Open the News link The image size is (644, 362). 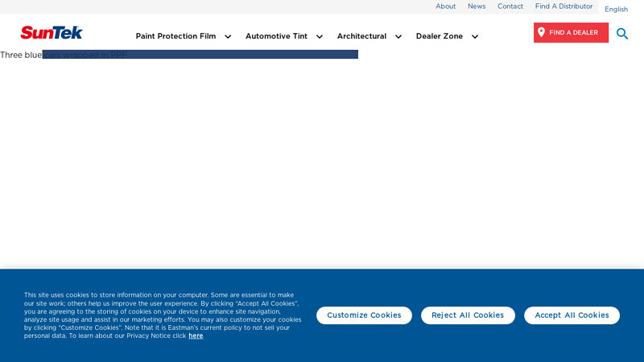477,6
